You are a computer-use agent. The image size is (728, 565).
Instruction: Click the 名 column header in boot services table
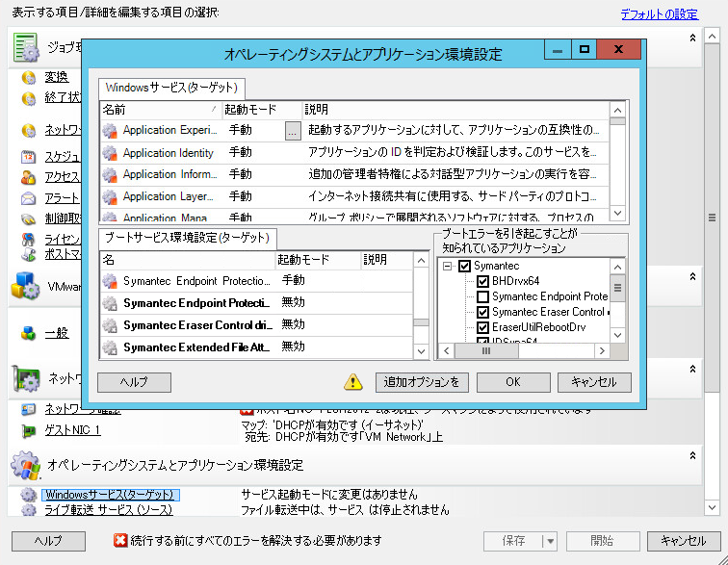[188, 260]
